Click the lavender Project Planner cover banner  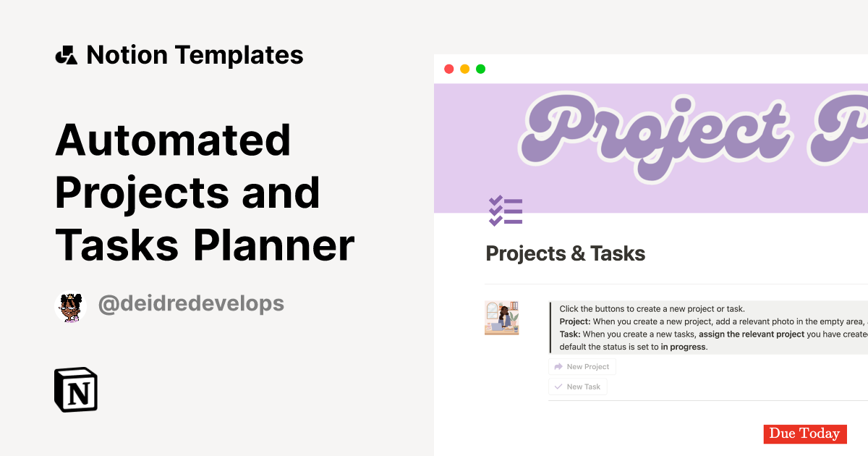click(651, 145)
